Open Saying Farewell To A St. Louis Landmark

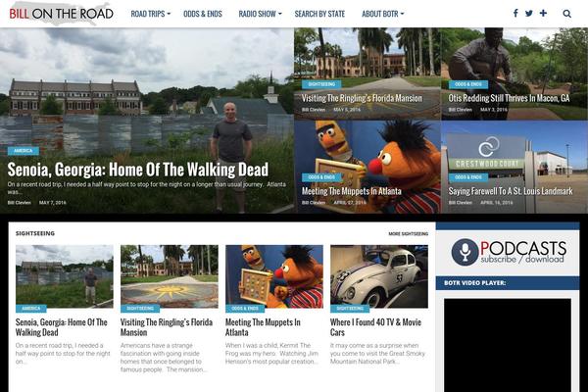(x=511, y=191)
